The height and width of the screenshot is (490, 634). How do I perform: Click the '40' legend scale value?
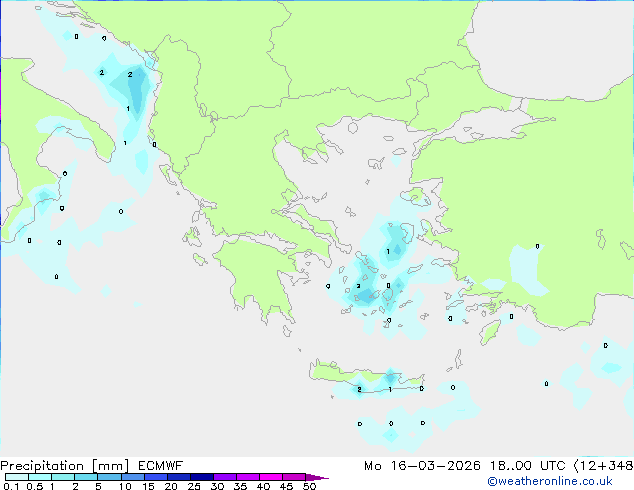click(x=263, y=486)
